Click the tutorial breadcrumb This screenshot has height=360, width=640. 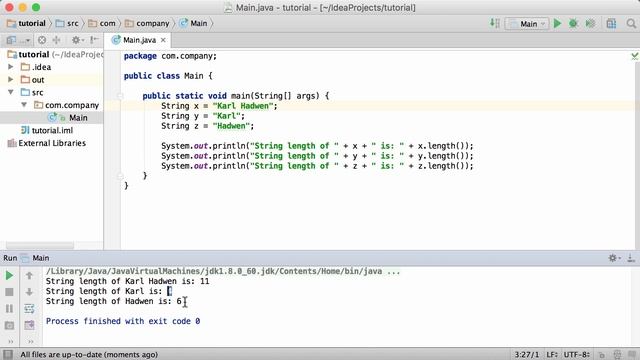click(27, 23)
